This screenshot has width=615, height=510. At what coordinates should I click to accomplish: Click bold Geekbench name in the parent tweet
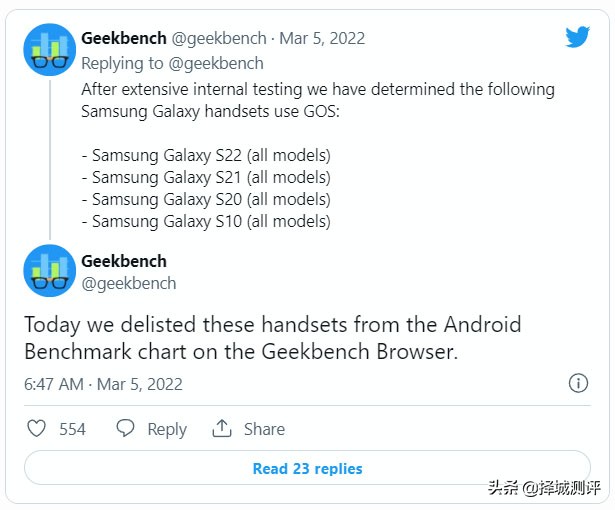124,39
